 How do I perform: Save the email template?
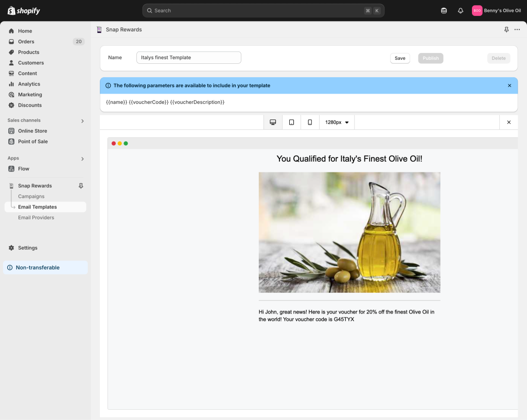[x=400, y=58]
